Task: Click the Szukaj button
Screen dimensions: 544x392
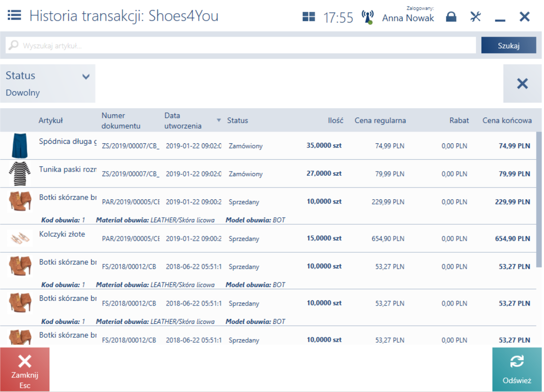Action: pyautogui.click(x=508, y=46)
